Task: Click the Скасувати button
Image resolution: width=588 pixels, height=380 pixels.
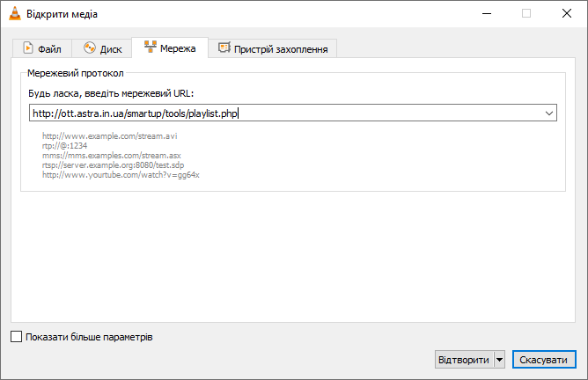Action: coord(544,360)
